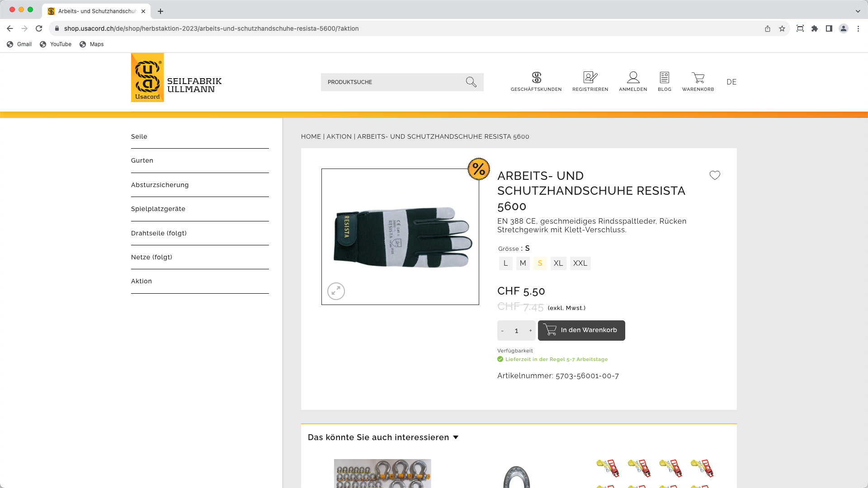Add product to wishlist via heart icon

pyautogui.click(x=714, y=175)
